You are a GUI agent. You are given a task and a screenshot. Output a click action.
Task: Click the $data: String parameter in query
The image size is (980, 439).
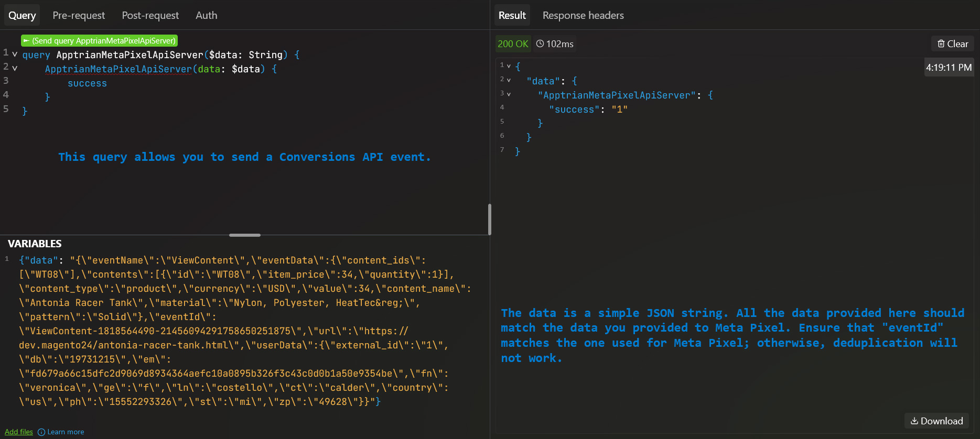[246, 55]
